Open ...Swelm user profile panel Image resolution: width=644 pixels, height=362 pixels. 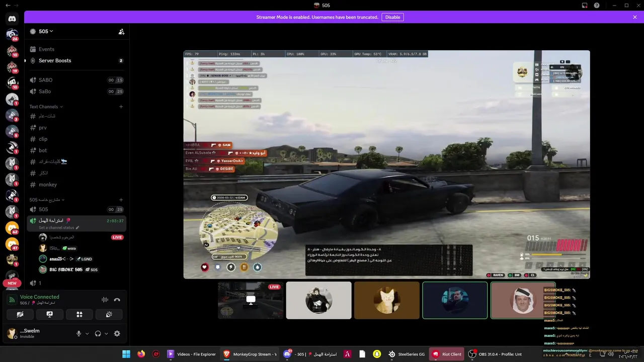[x=38, y=333]
